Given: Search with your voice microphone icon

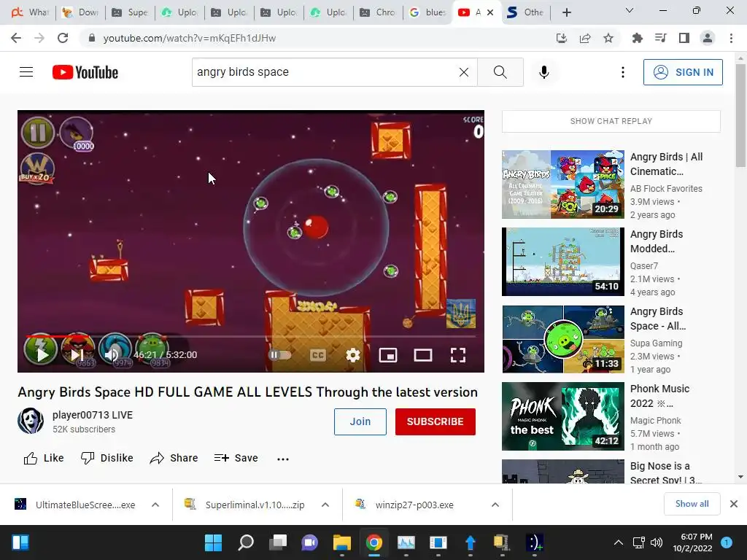Looking at the screenshot, I should click(543, 72).
